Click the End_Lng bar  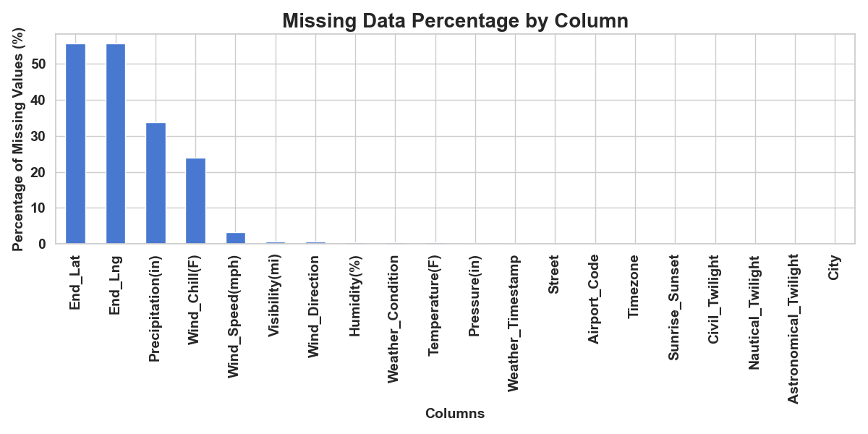pyautogui.click(x=116, y=144)
